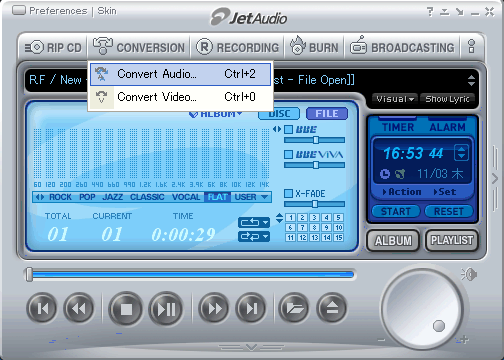Click the rewind button

pos(79,308)
